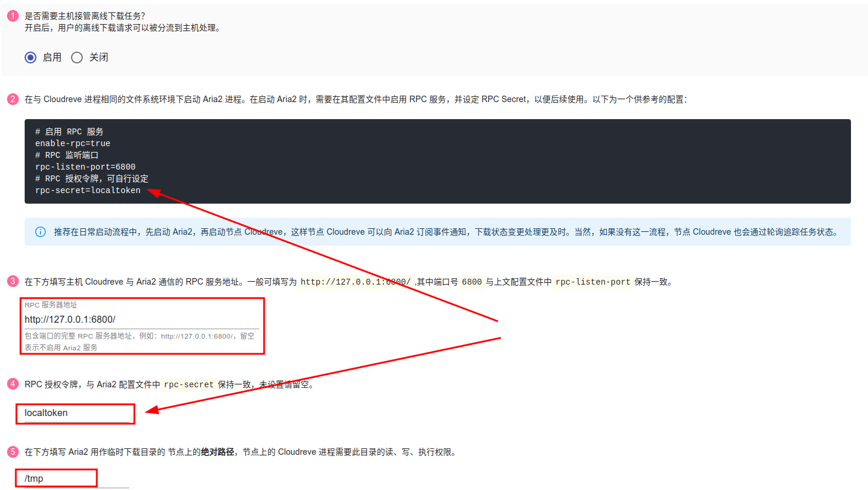Screen dimensions: 868x490
Task: Click the 关闭 option label text
Action: [x=99, y=58]
